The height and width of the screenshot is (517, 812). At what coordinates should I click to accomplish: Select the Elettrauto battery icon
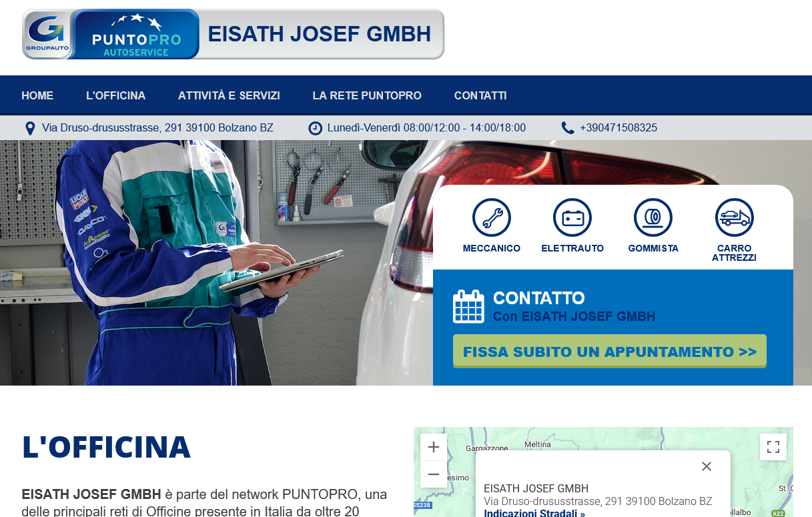572,217
